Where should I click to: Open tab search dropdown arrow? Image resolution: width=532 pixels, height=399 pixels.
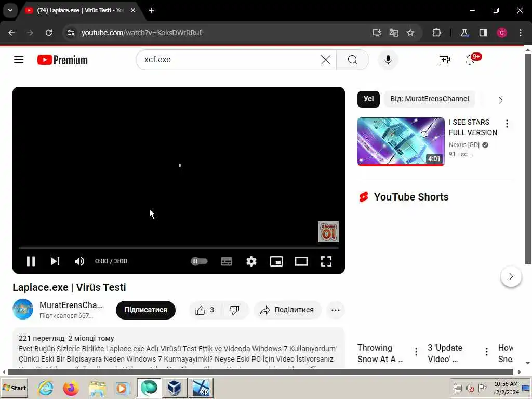click(10, 10)
